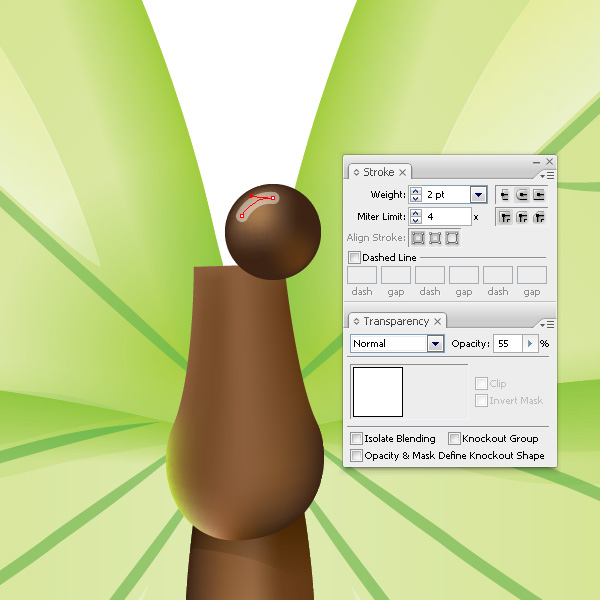
Task: Choose Align Stroke to Center icon
Action: pyautogui.click(x=418, y=238)
